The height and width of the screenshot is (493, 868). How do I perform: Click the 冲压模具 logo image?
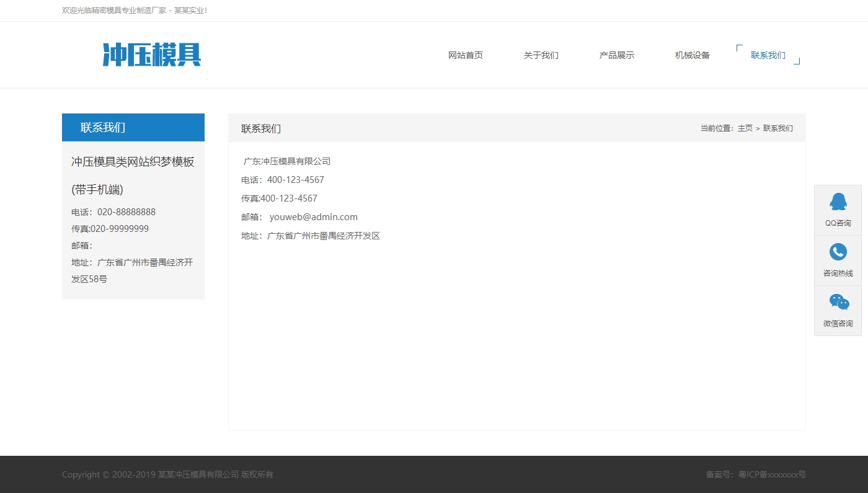coord(151,55)
